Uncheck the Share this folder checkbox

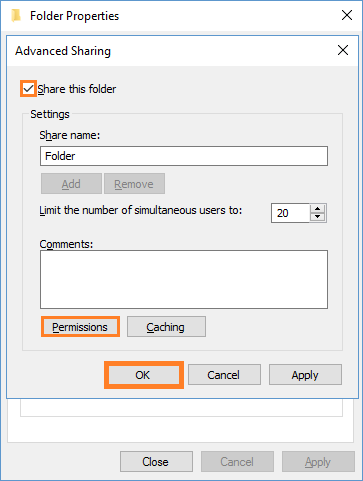point(29,89)
